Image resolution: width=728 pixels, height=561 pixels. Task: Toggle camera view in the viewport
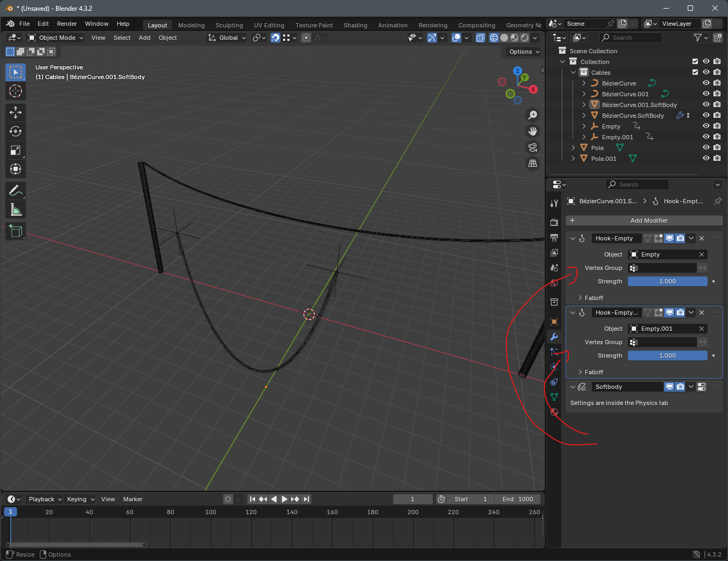(533, 147)
